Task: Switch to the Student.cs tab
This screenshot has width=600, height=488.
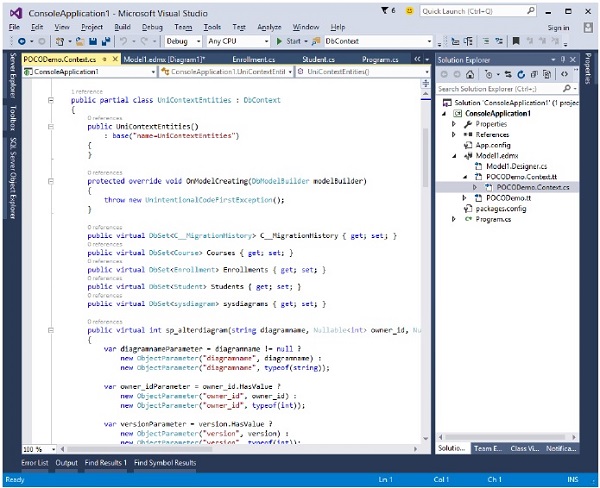Action: tap(317, 59)
